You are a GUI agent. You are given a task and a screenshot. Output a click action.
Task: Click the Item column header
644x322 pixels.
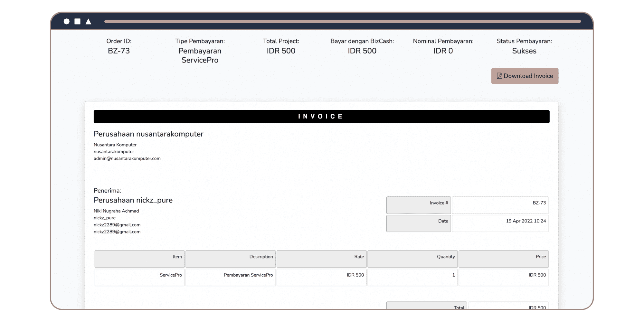point(139,259)
